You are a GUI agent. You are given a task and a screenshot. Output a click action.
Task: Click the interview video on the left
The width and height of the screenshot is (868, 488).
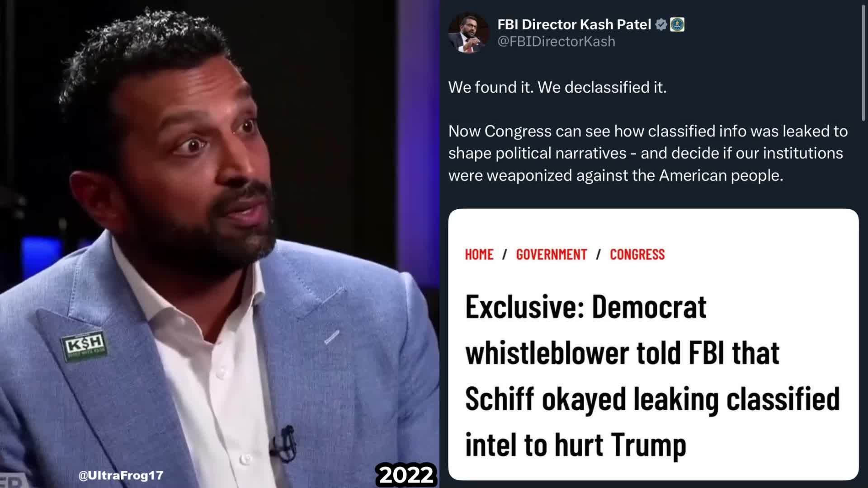click(x=219, y=244)
